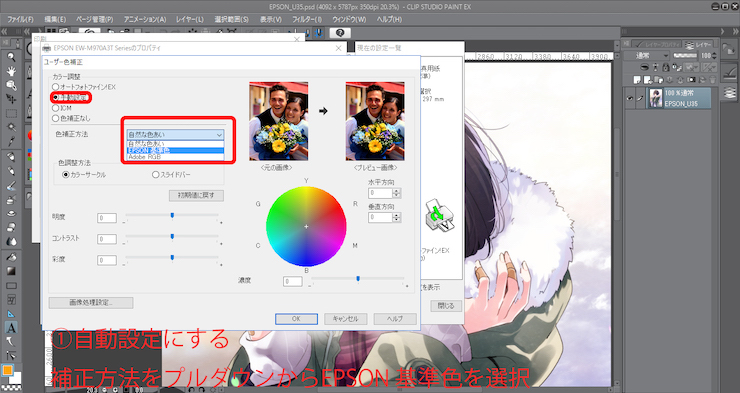This screenshot has height=393, width=740.
Task: Open the フィルター(I) menu
Action: [307, 19]
